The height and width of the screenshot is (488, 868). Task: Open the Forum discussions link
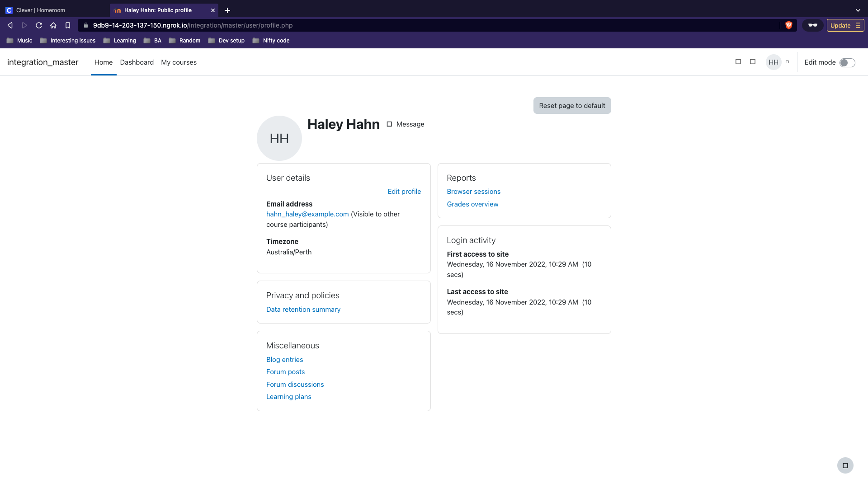coord(295,385)
